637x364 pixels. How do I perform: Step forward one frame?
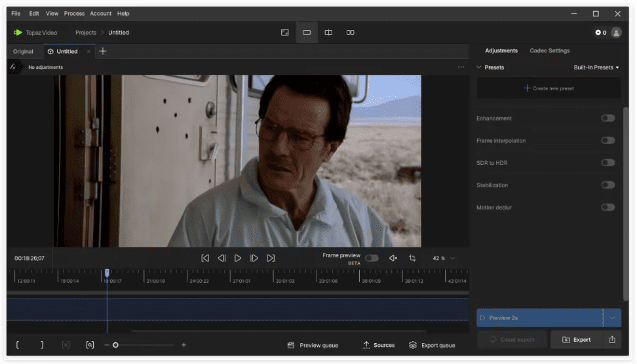point(254,258)
